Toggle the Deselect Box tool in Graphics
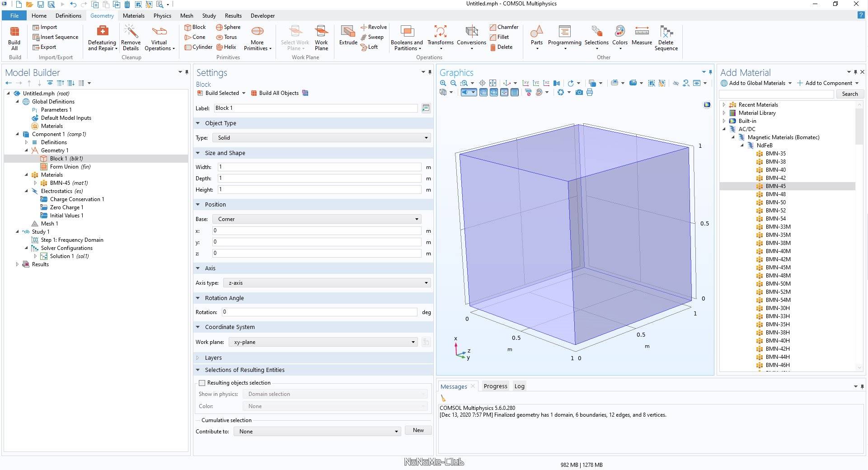 [x=662, y=83]
